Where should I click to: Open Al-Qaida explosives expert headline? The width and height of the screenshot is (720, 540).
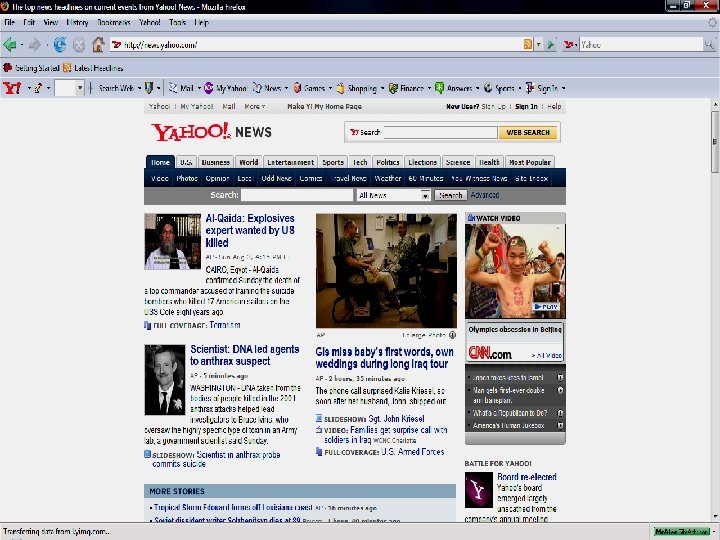[250, 231]
